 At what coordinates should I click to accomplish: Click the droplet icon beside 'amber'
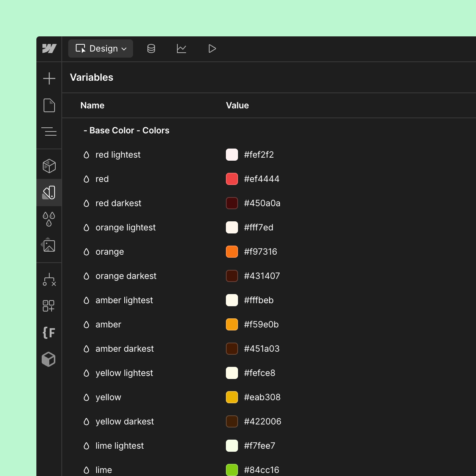(86, 324)
